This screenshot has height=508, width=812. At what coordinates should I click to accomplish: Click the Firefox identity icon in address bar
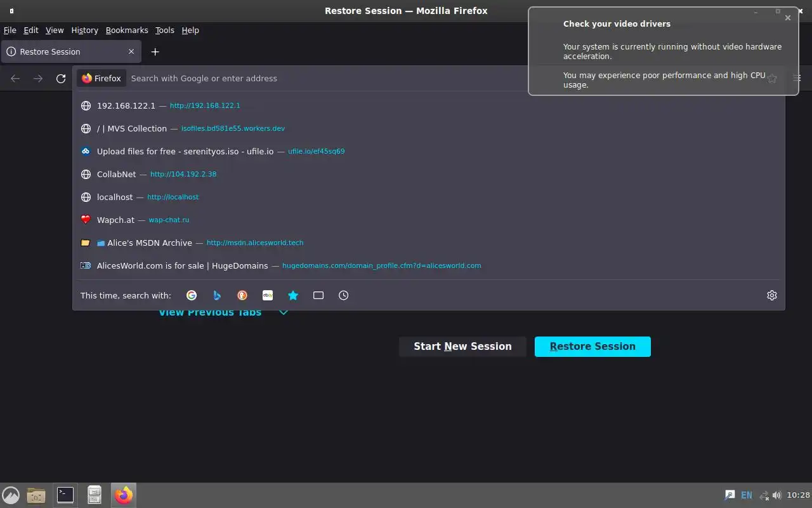point(101,78)
